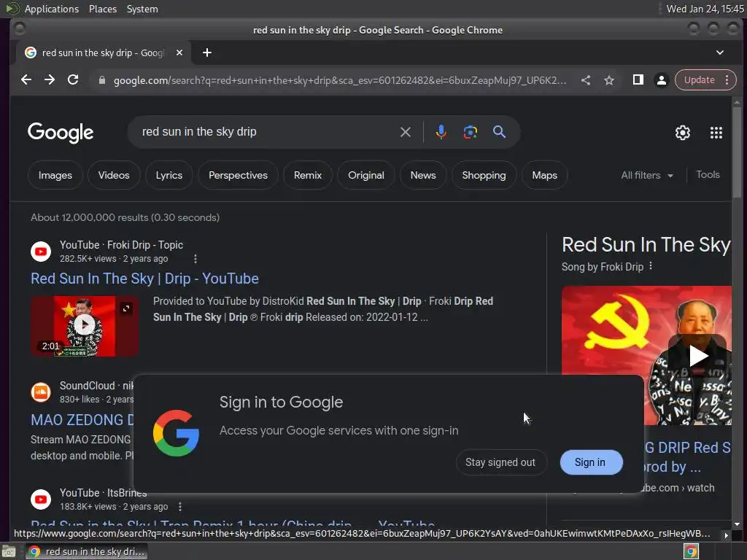The image size is (747, 560).
Task: Open Google quick settings gear
Action: tap(683, 133)
